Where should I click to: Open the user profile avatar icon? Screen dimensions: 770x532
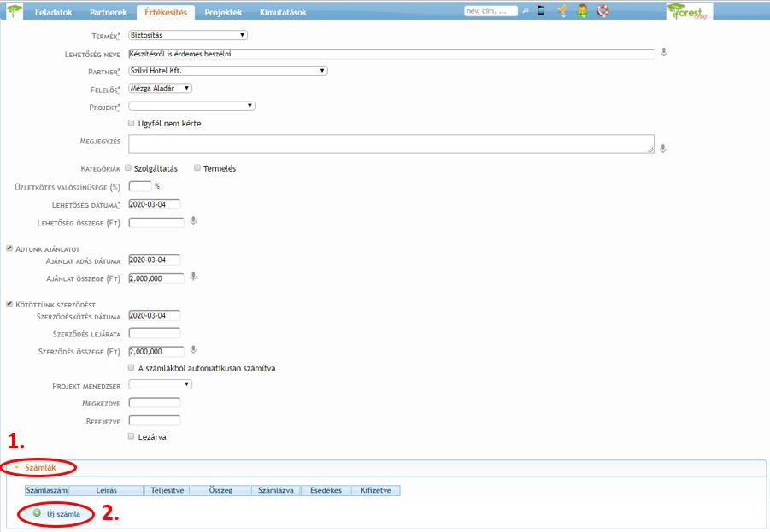coord(582,11)
